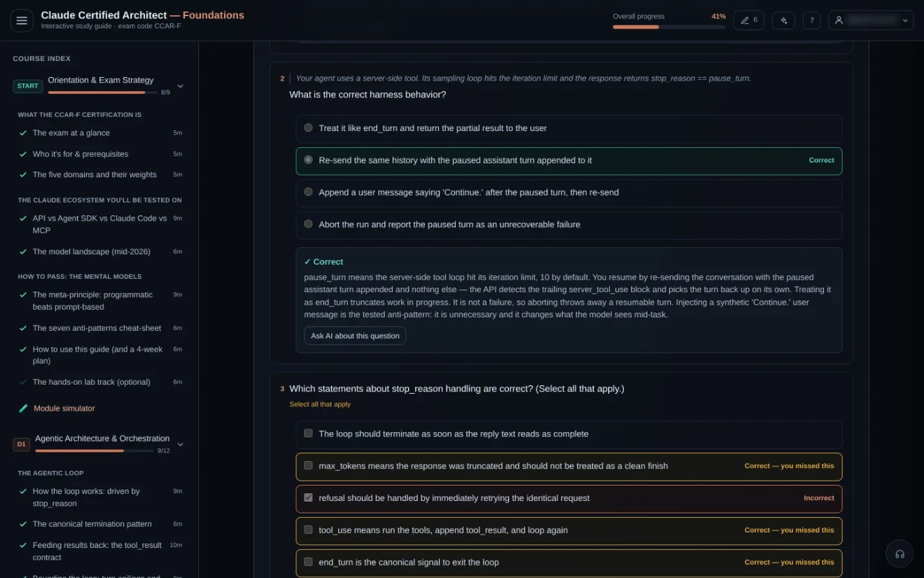Click the D1 module badge
Viewport: 924px width, 578px height.
22,444
